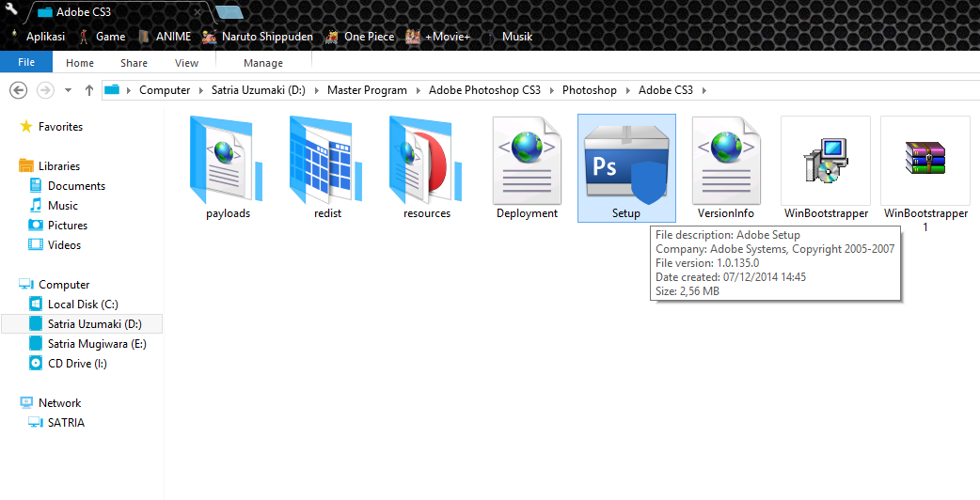980x500 pixels.
Task: Click Adobe Photoshop CS3 breadcrumb
Action: (484, 90)
